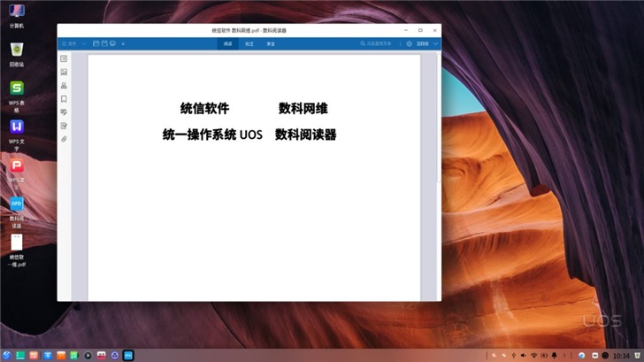The image size is (644, 362).
Task: Expand the tray arrow next to bell
Action: point(563,356)
